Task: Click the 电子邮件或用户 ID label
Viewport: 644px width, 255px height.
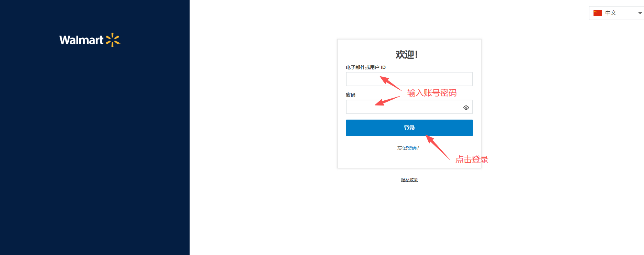Action: pos(365,67)
